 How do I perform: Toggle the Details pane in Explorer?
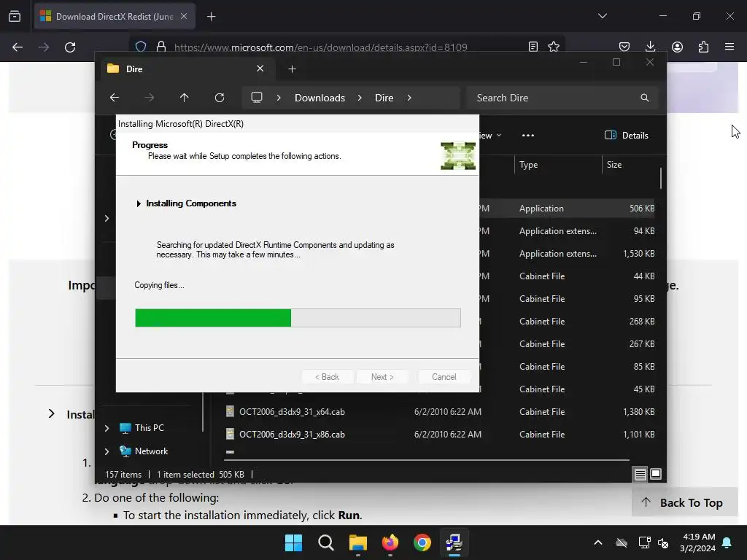pos(627,135)
